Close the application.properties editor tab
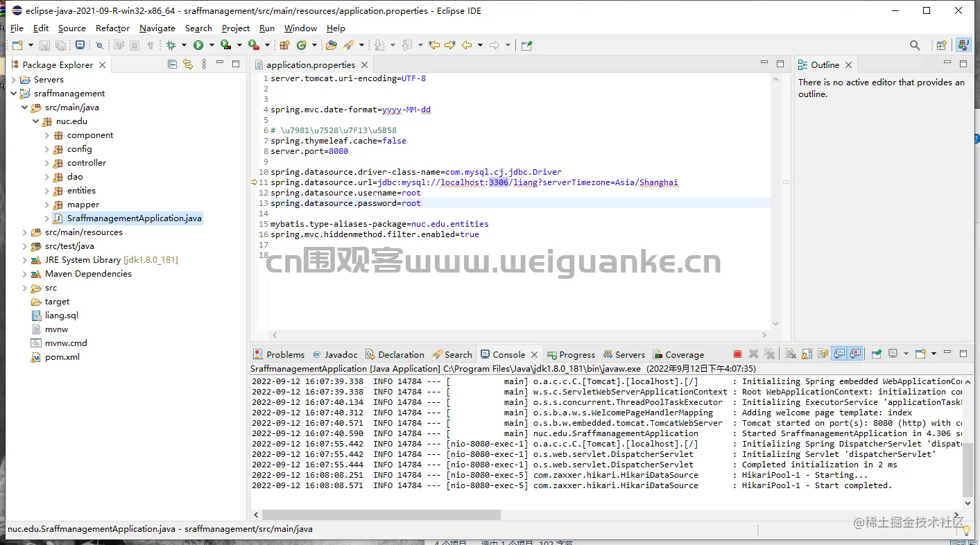 tap(364, 65)
